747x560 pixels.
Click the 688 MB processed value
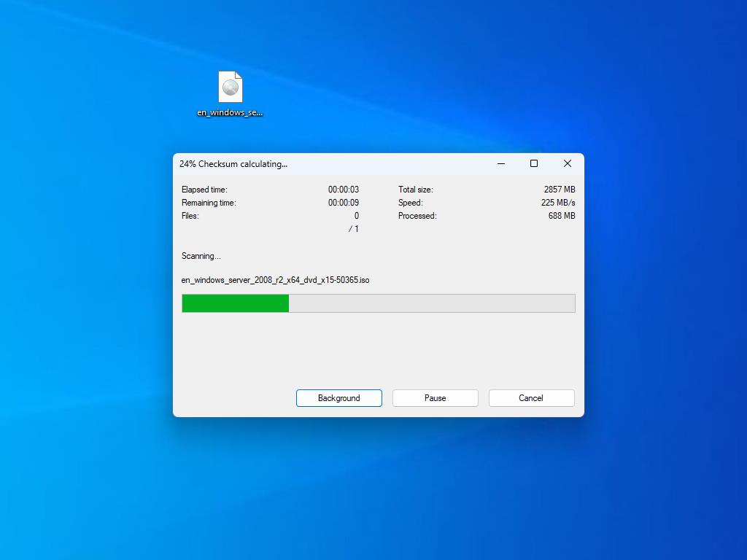[562, 216]
